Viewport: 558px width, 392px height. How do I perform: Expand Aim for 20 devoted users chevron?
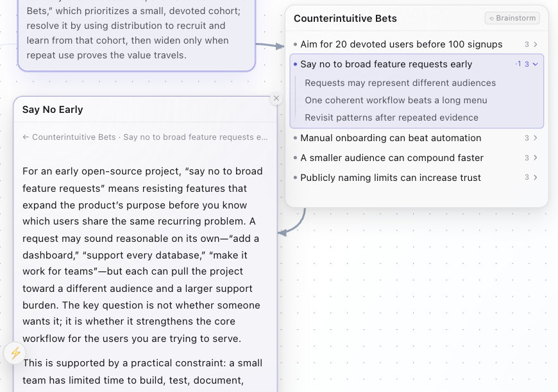pos(535,44)
